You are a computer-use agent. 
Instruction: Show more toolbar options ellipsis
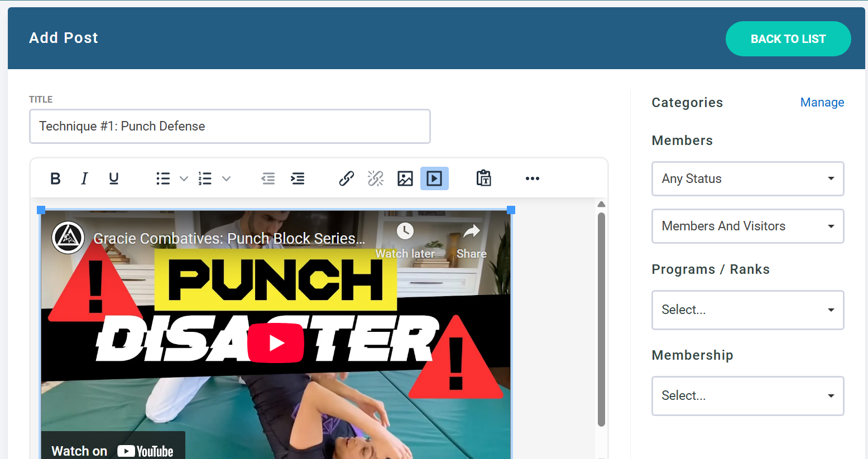point(533,178)
